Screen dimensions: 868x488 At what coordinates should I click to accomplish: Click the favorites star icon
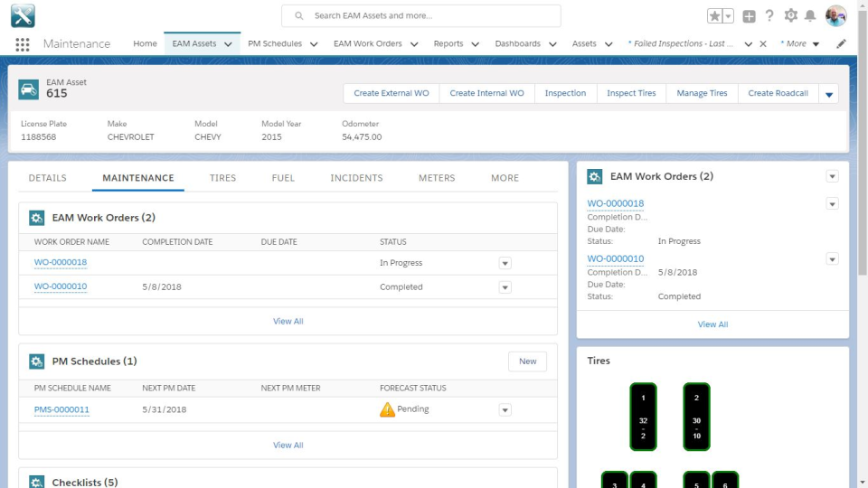[x=714, y=16]
